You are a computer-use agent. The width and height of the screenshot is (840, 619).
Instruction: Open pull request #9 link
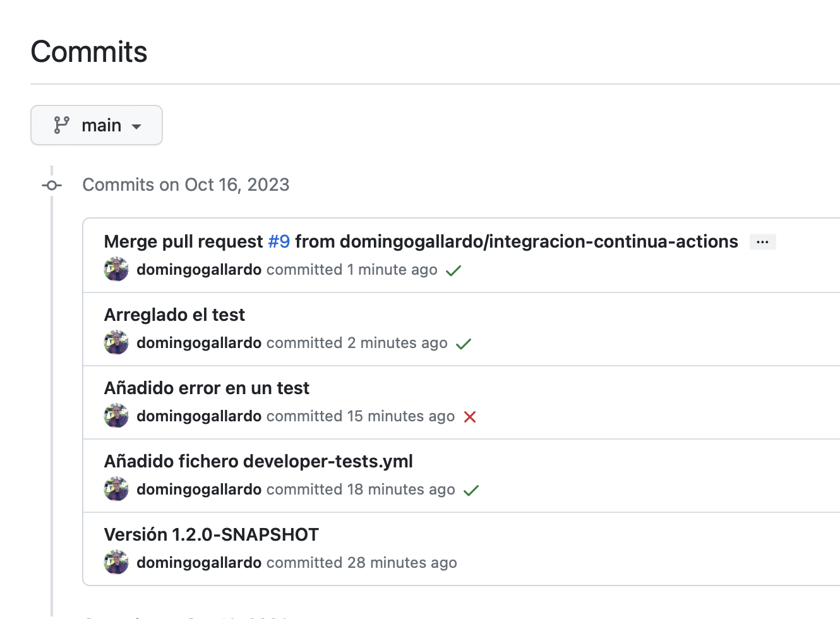coord(279,241)
